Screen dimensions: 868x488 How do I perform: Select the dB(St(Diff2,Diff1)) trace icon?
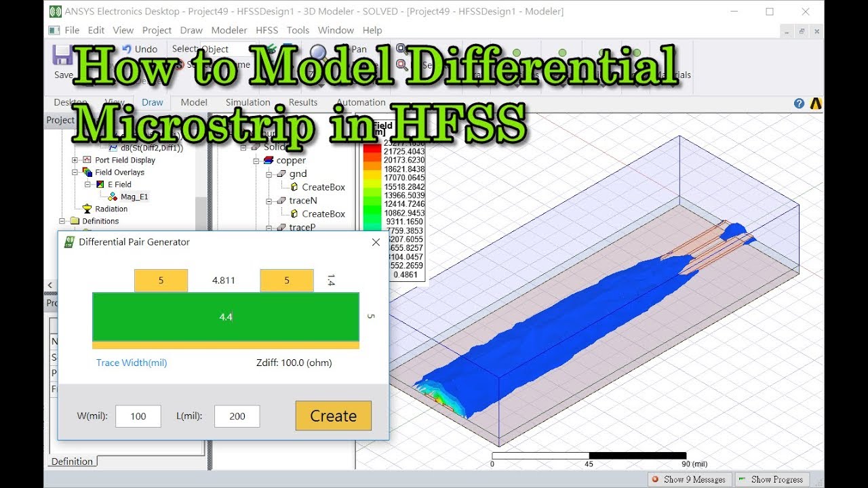pos(113,148)
